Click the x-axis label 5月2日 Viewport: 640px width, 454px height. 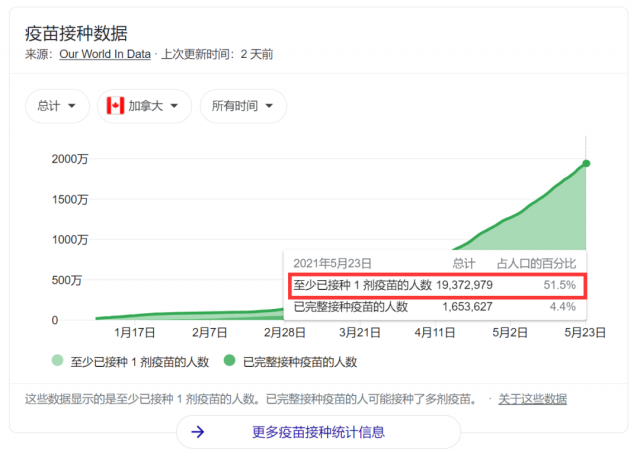coord(510,332)
